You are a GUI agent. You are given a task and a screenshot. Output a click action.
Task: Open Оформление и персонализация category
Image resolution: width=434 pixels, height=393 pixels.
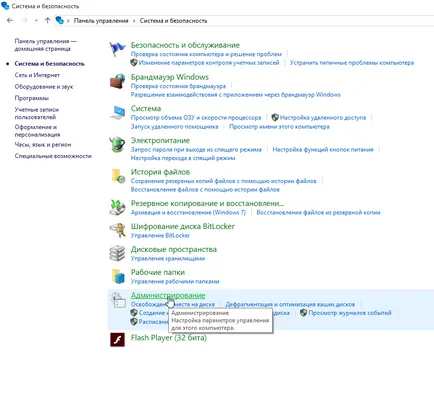click(x=37, y=131)
